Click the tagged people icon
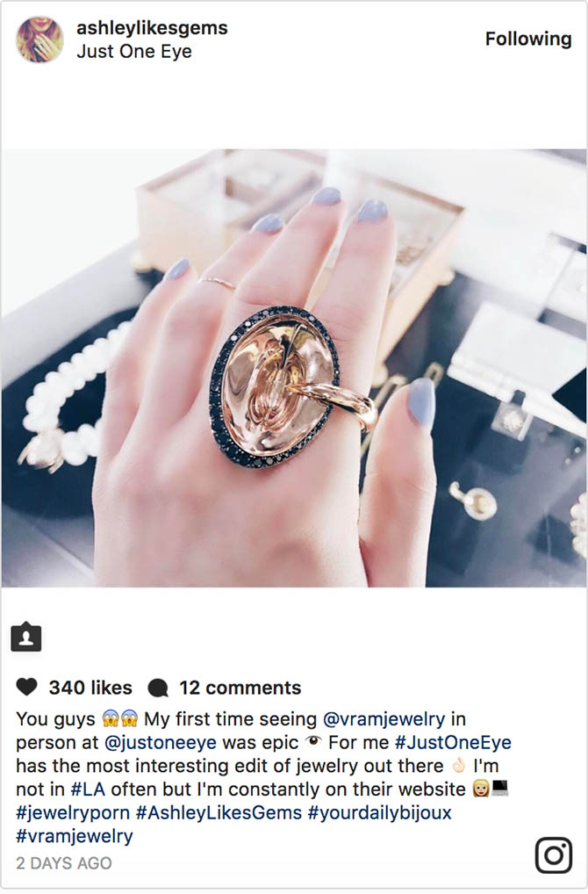This screenshot has height=894, width=588. click(26, 637)
